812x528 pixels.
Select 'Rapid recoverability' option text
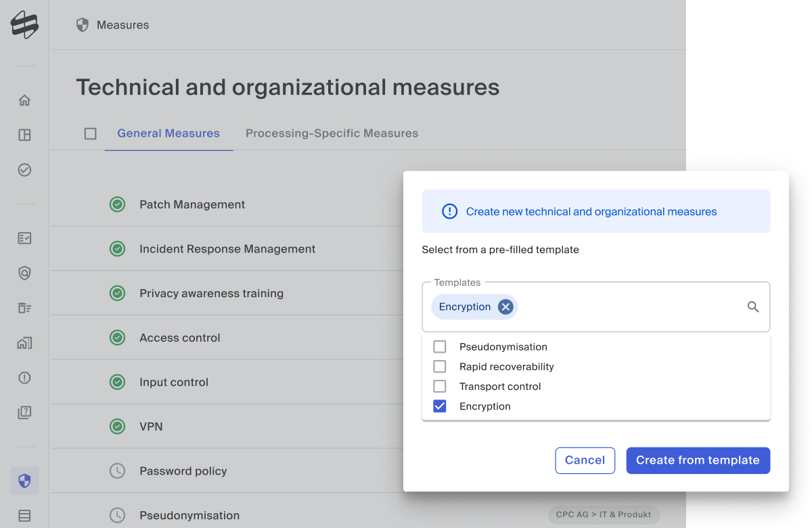pyautogui.click(x=507, y=366)
